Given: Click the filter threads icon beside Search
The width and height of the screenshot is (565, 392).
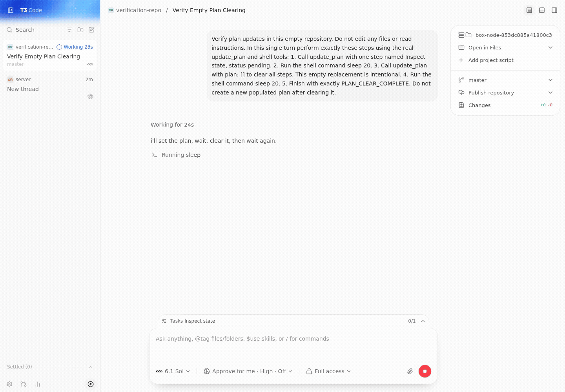Looking at the screenshot, I should (x=69, y=30).
